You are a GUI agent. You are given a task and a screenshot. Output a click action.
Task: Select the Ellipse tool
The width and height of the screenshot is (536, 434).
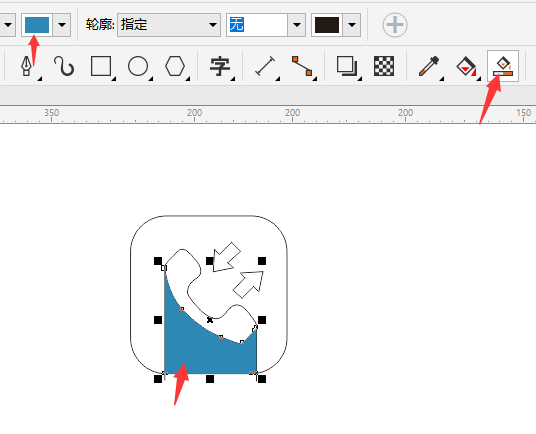click(x=138, y=66)
